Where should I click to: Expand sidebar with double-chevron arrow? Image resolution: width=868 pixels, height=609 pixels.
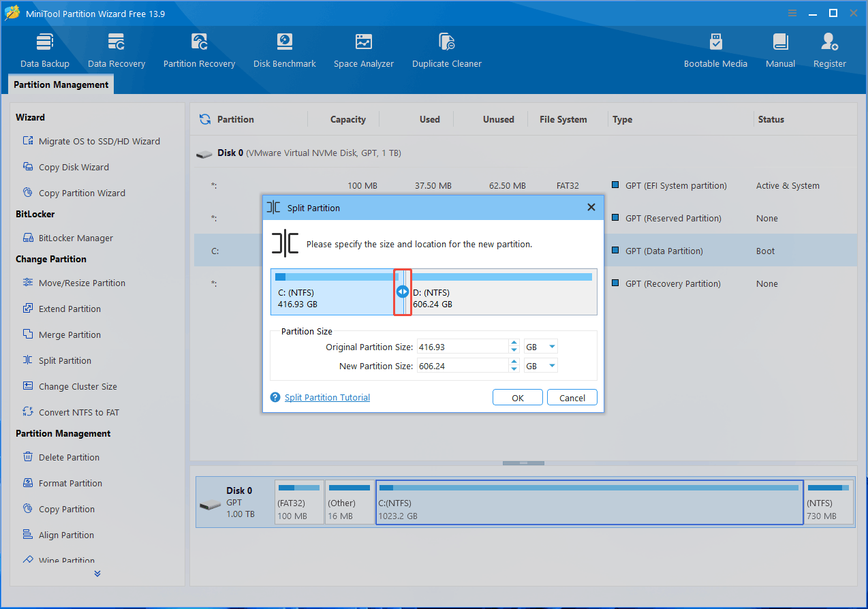pyautogui.click(x=97, y=574)
